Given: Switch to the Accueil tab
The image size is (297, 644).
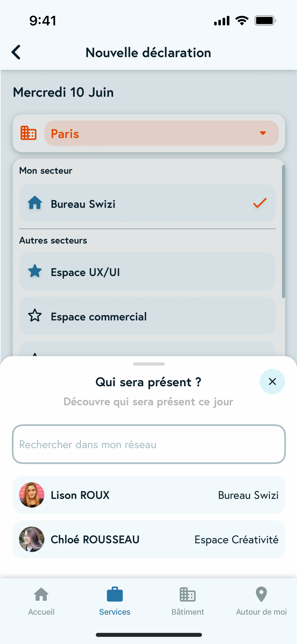Looking at the screenshot, I should pyautogui.click(x=41, y=601).
